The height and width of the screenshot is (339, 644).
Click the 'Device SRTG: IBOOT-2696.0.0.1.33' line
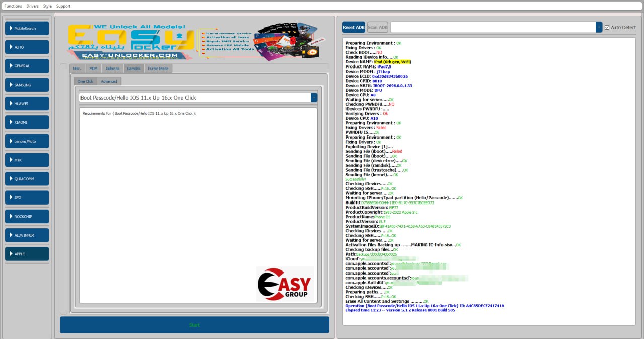(378, 86)
